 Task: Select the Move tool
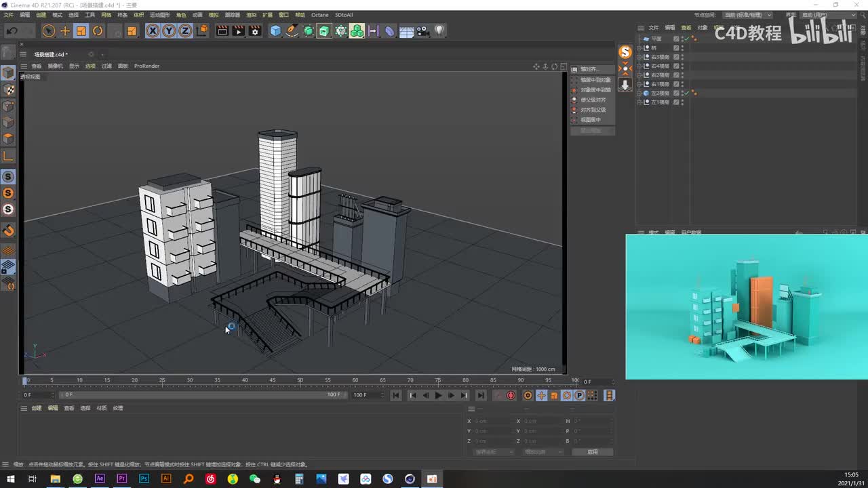65,30
